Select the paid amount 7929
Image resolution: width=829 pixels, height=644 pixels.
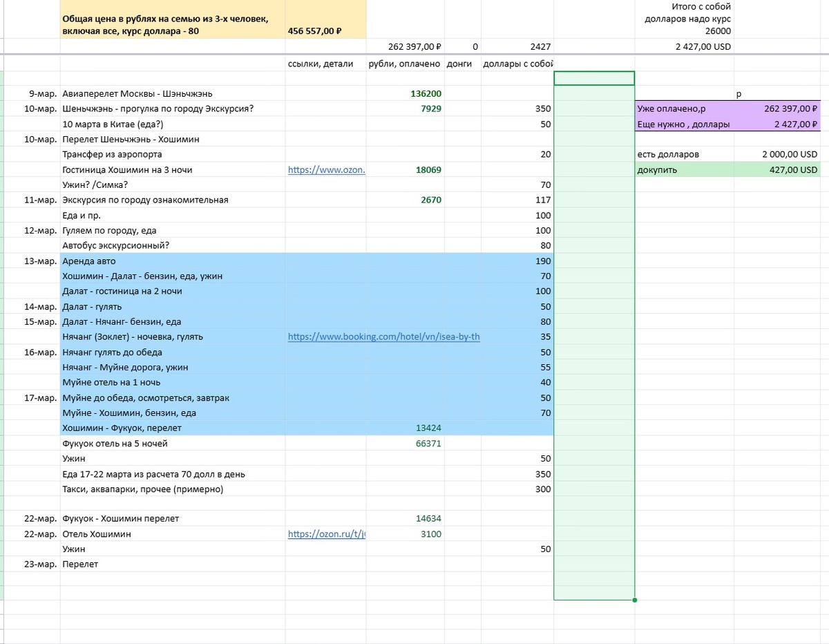[406, 109]
